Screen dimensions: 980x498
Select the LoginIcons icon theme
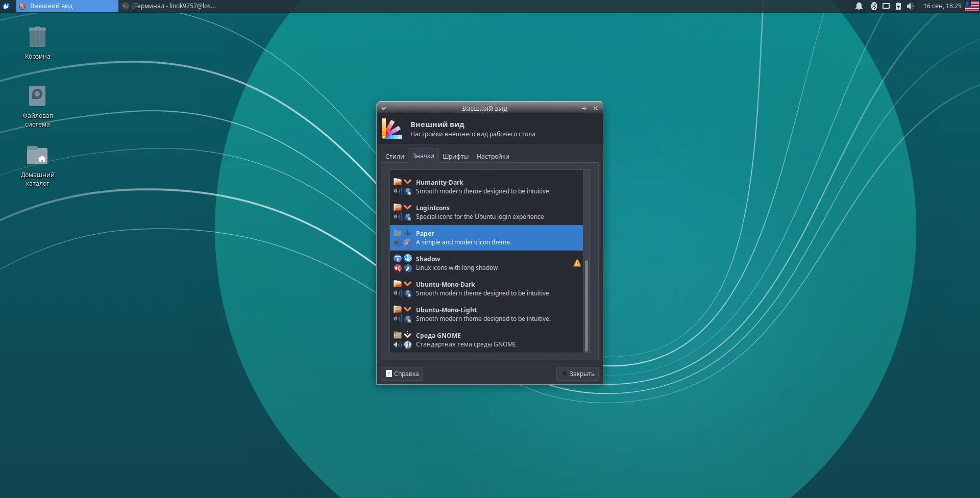(x=486, y=212)
